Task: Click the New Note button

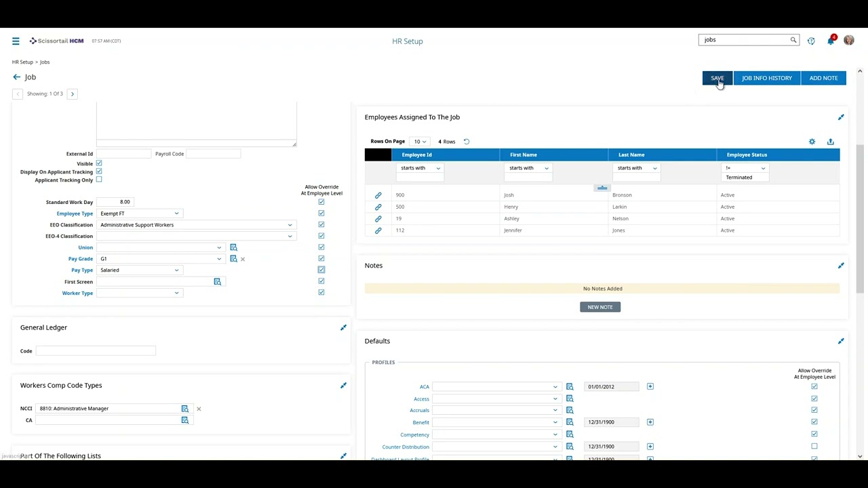Action: coord(600,307)
